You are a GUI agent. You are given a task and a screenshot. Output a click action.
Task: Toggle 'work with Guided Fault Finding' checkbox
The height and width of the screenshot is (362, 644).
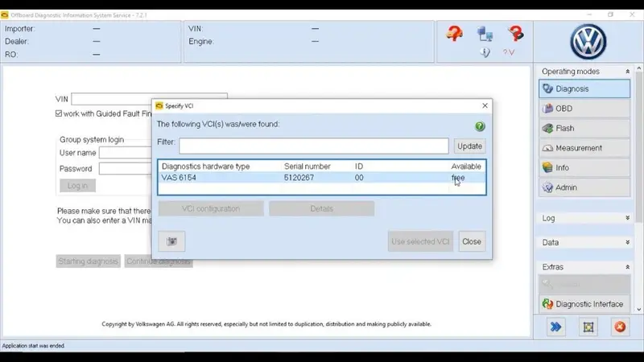point(59,113)
